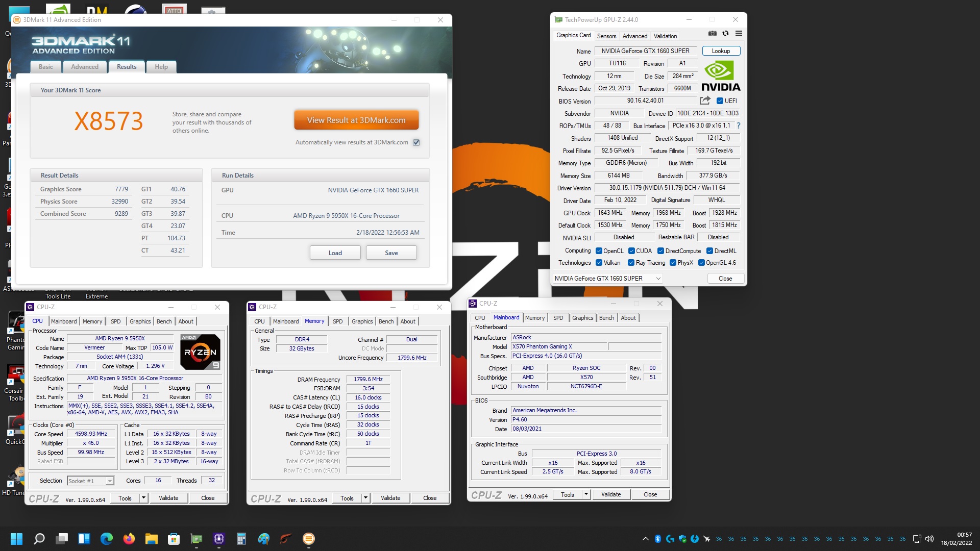Toggle the Vulkan checkbox

click(x=599, y=263)
